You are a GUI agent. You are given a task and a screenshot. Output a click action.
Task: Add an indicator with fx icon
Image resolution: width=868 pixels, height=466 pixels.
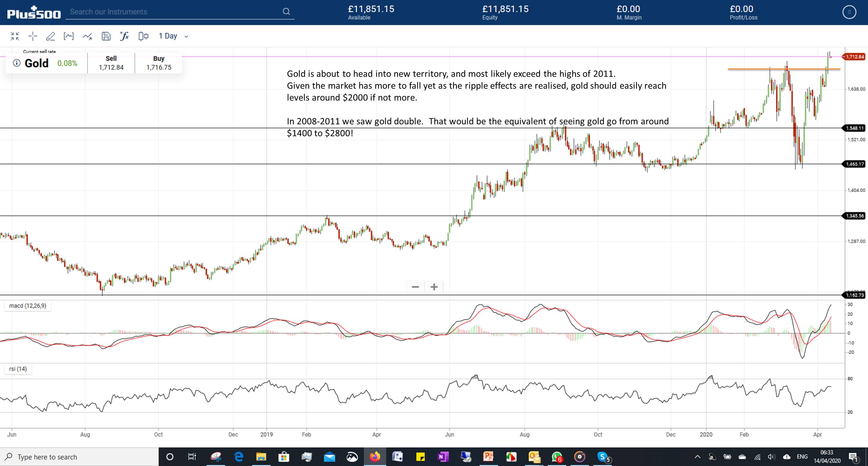point(124,36)
